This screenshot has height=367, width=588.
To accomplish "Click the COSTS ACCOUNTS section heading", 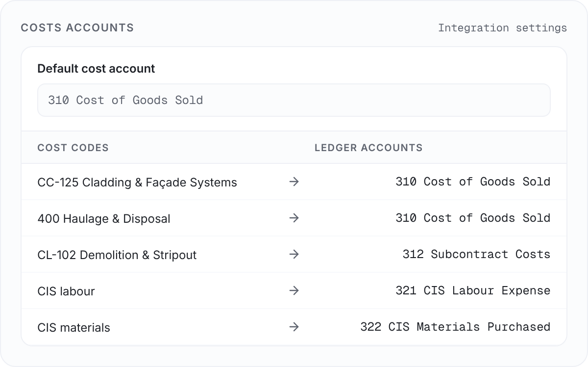I will coord(77,28).
